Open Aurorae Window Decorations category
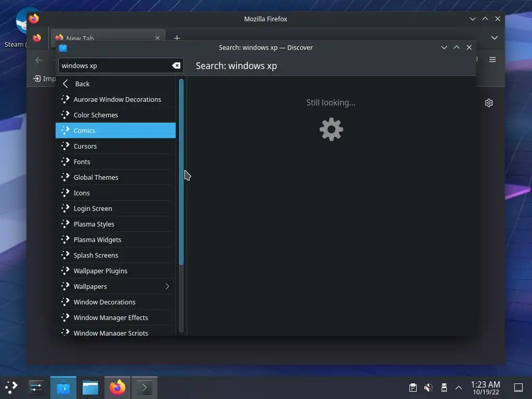The width and height of the screenshot is (532, 399). 115,99
